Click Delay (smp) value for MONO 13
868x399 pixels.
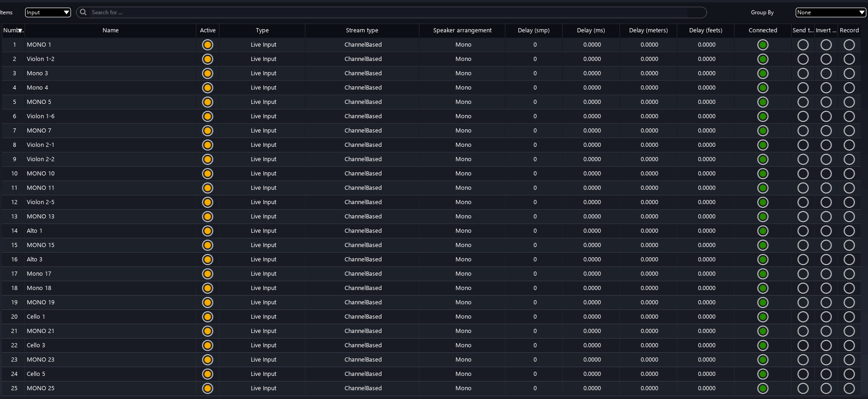click(534, 217)
